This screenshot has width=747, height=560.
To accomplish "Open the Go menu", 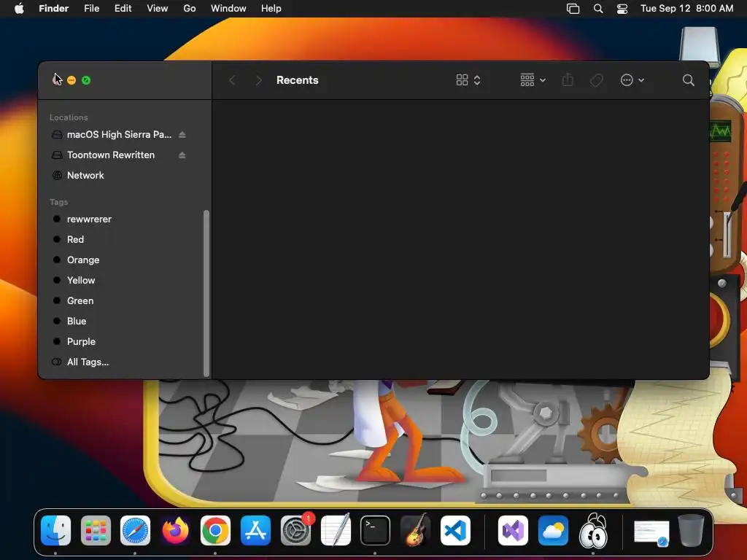I will click(x=190, y=9).
